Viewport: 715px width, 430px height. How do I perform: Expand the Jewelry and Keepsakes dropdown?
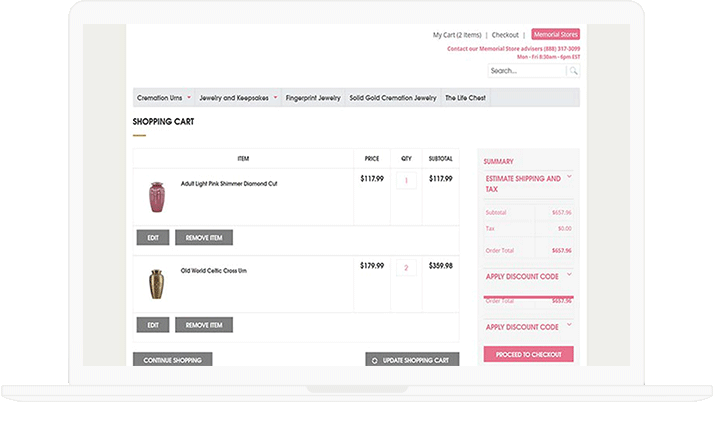click(x=275, y=98)
